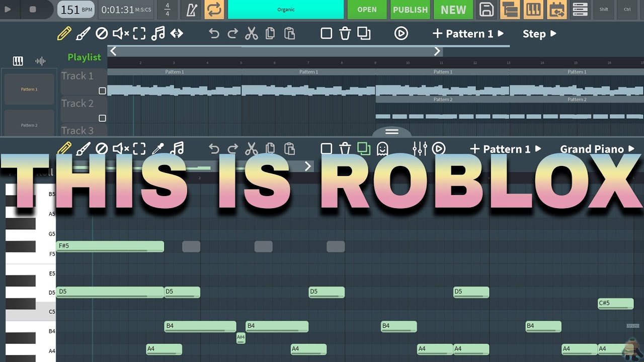Viewport: 644px width, 362px height.
Task: Click the NEW button
Action: click(x=453, y=10)
